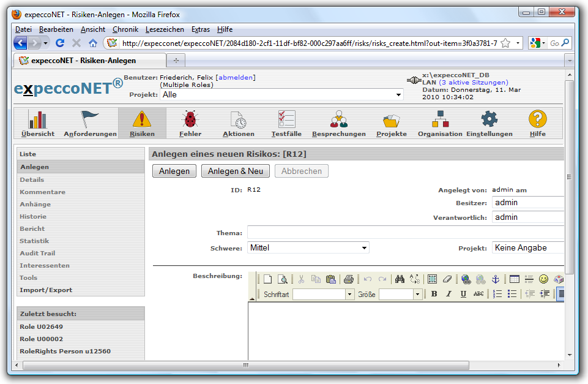Open the Schwere dropdown showing Mittel
The width and height of the screenshot is (588, 384).
pyautogui.click(x=308, y=248)
